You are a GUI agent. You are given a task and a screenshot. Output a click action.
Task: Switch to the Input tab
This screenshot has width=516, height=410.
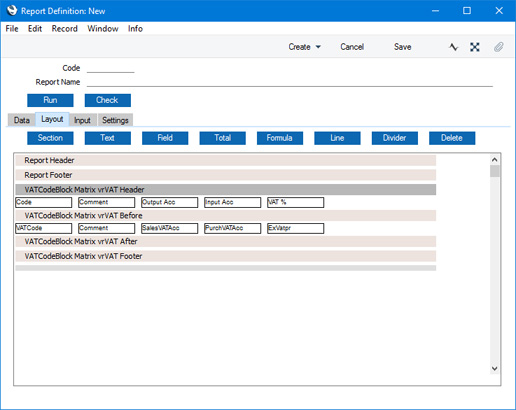(82, 120)
